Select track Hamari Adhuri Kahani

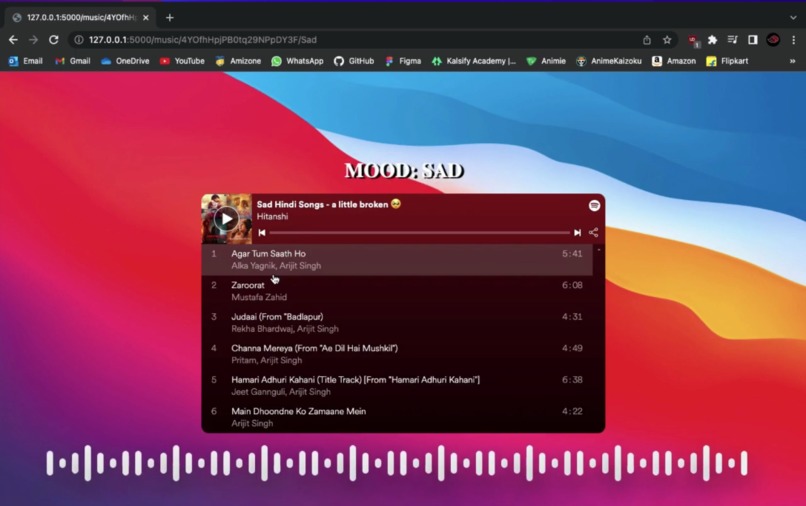pos(397,385)
